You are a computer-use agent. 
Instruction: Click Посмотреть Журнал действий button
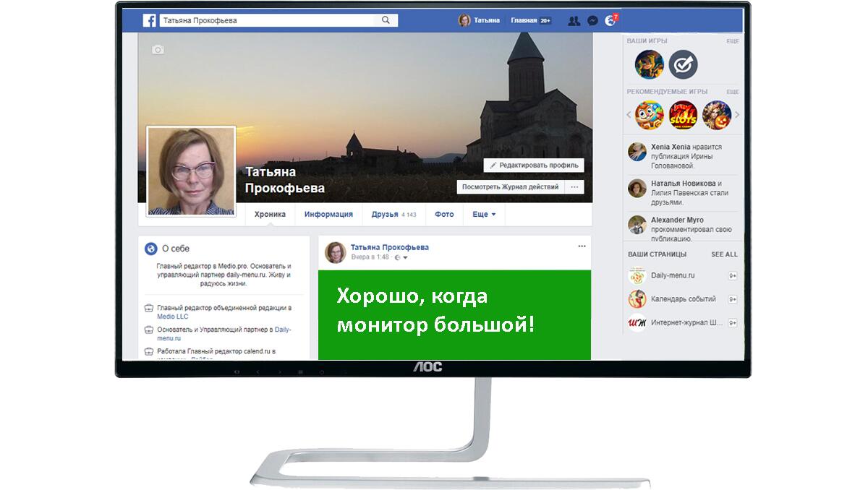(x=511, y=187)
